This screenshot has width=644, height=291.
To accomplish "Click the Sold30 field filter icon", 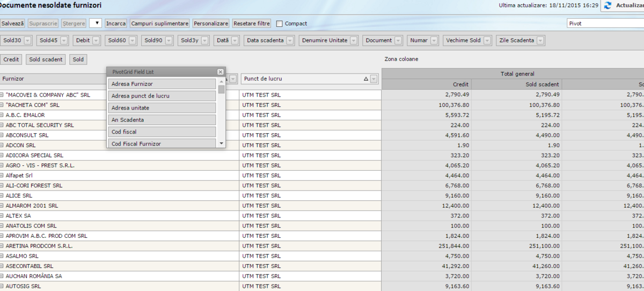I will pos(27,41).
